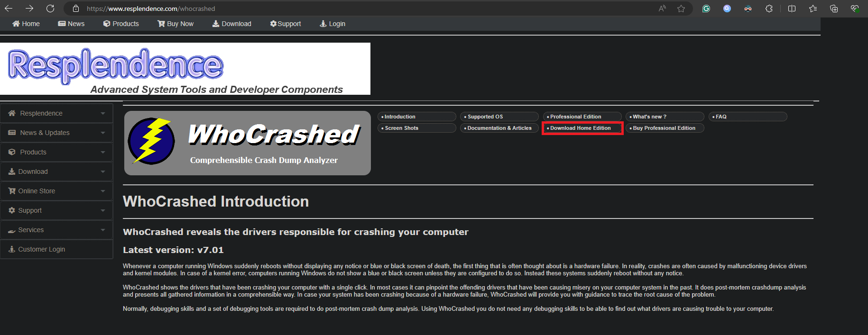Click the download icon beside sidebar Download
Image resolution: width=868 pixels, height=335 pixels.
12,172
